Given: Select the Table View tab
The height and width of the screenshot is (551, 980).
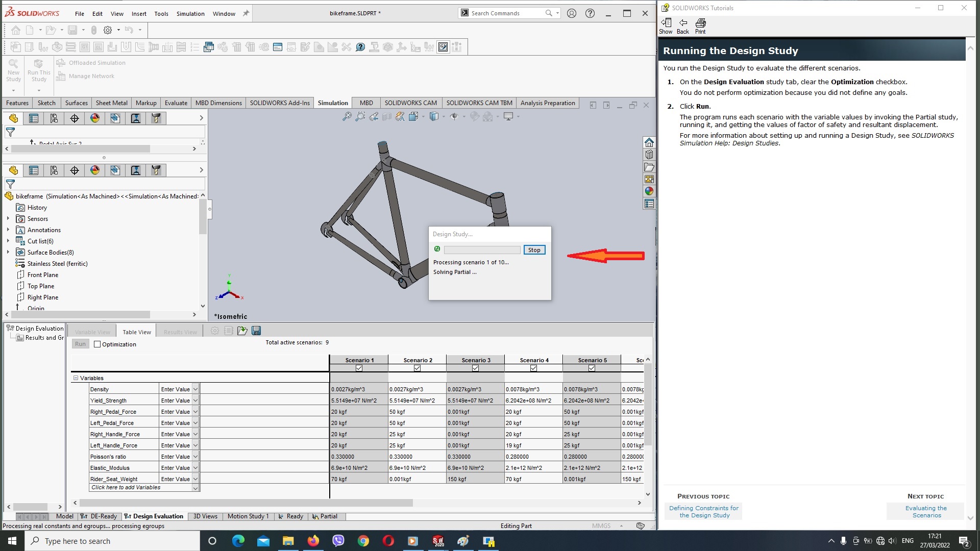Looking at the screenshot, I should pyautogui.click(x=137, y=332).
